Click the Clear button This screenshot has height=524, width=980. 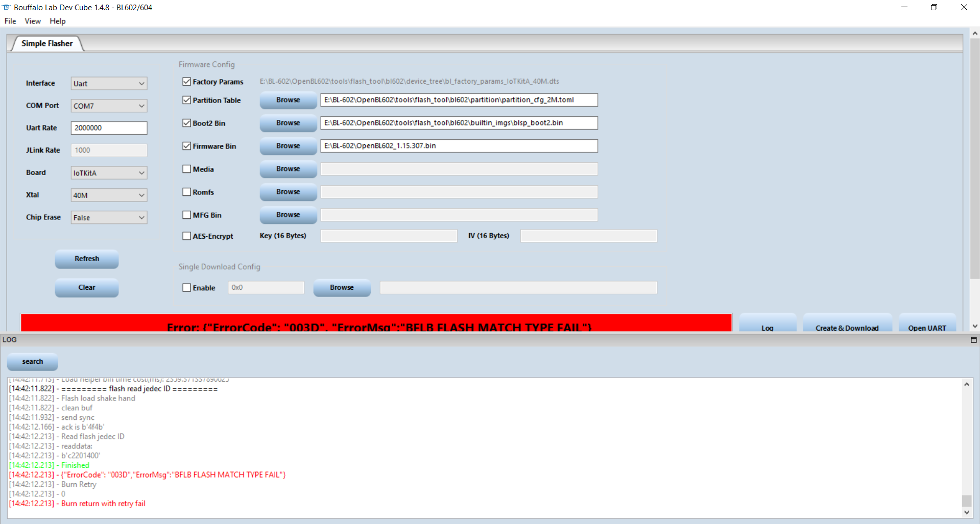click(x=87, y=287)
